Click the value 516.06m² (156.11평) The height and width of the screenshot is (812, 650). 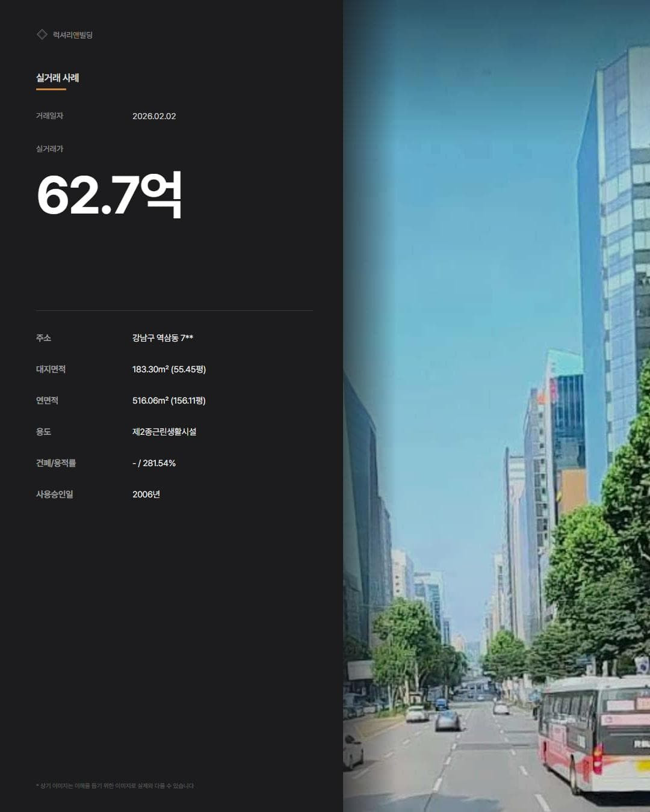[x=169, y=401]
